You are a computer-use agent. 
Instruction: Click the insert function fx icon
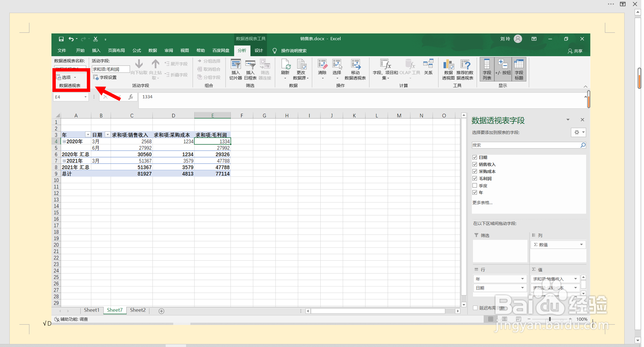[131, 97]
